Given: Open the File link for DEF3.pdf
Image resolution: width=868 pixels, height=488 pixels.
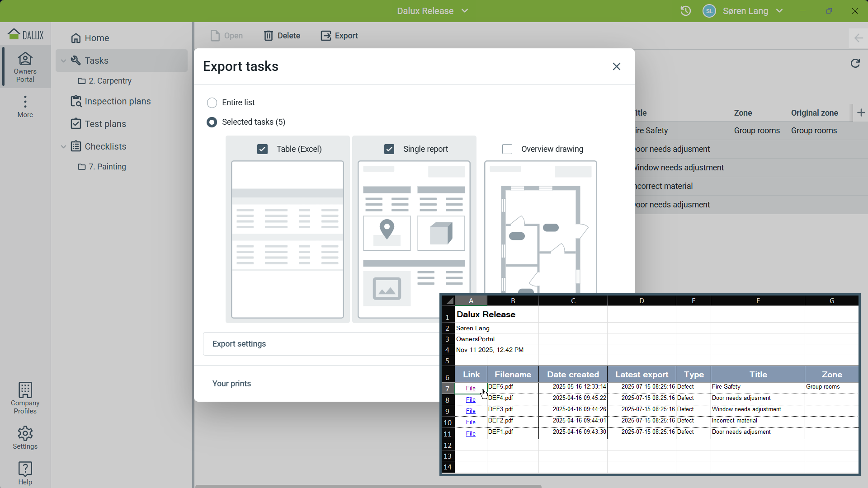Looking at the screenshot, I should (x=471, y=411).
